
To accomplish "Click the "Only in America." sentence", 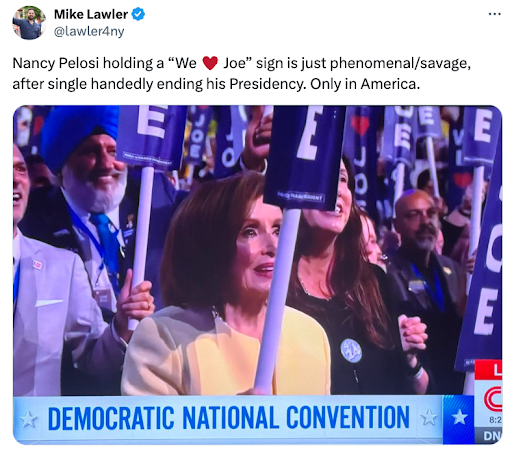I will pos(365,84).
